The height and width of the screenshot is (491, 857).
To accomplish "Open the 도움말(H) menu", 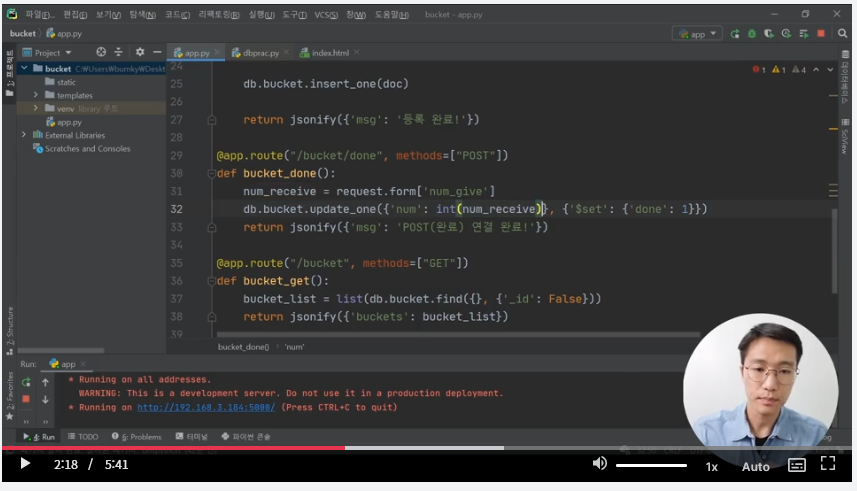I will point(391,15).
